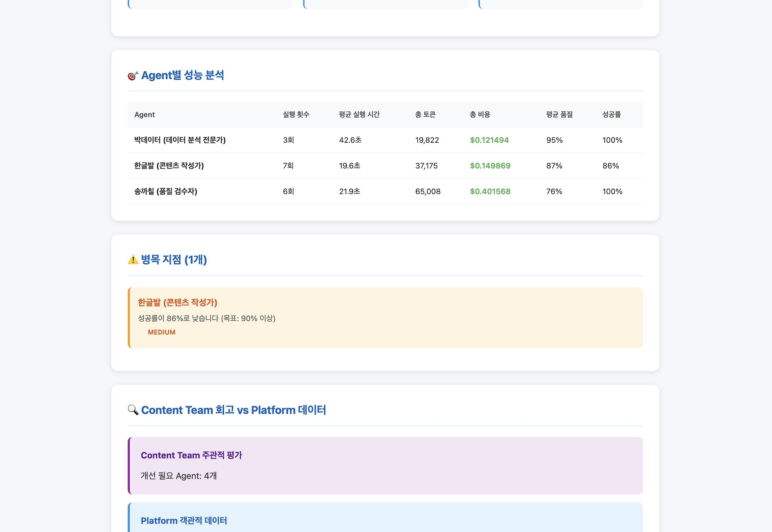Click the 평균 품질 column header
The image size is (772, 532).
tap(559, 115)
